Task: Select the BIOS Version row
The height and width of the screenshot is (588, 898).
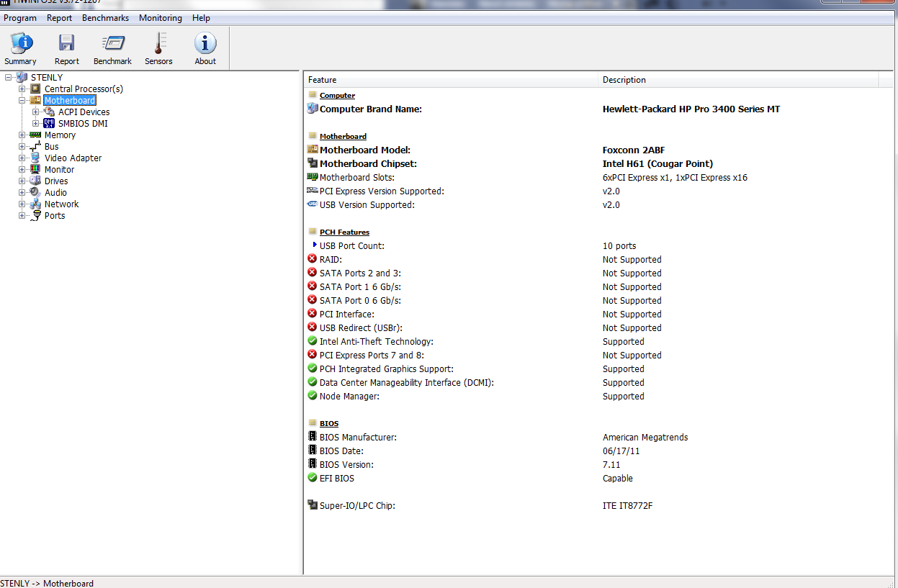Action: coord(600,464)
